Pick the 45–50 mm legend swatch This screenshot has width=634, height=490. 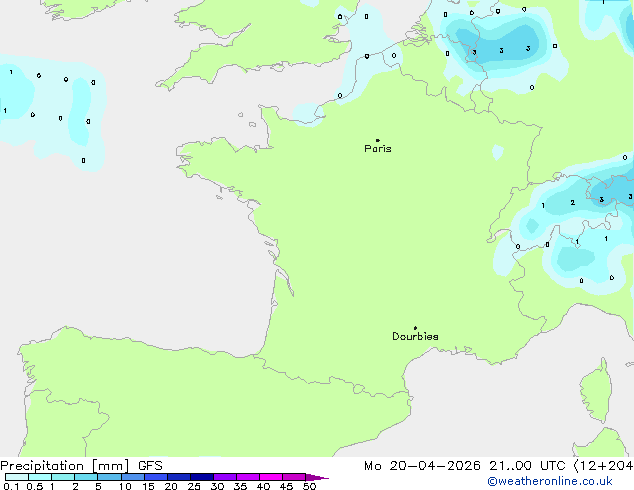[x=294, y=477]
